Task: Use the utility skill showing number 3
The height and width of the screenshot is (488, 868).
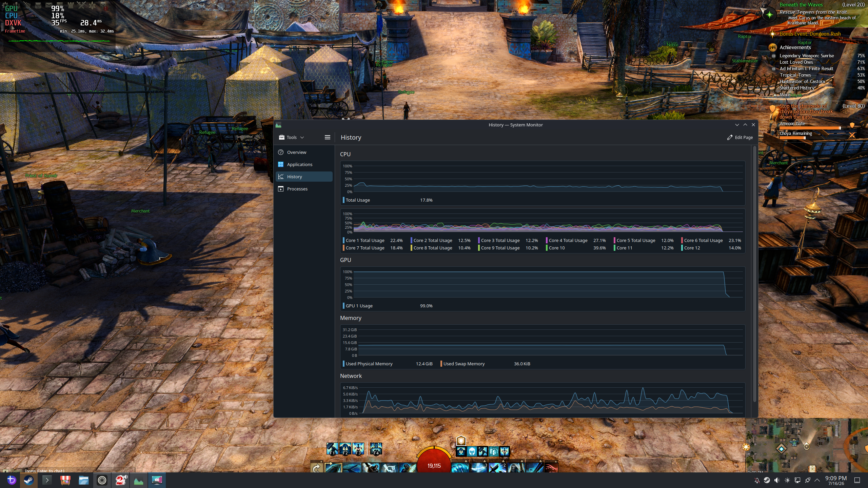Action: pos(479,468)
